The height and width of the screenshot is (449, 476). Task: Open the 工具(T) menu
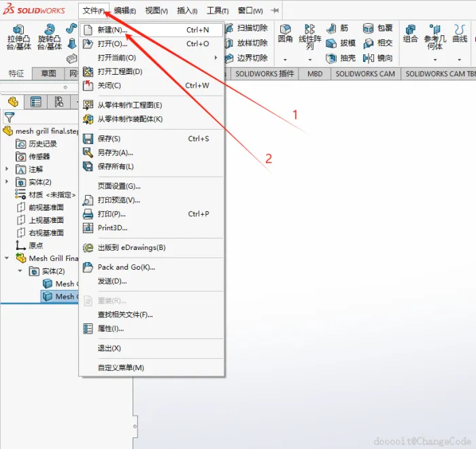click(x=218, y=11)
